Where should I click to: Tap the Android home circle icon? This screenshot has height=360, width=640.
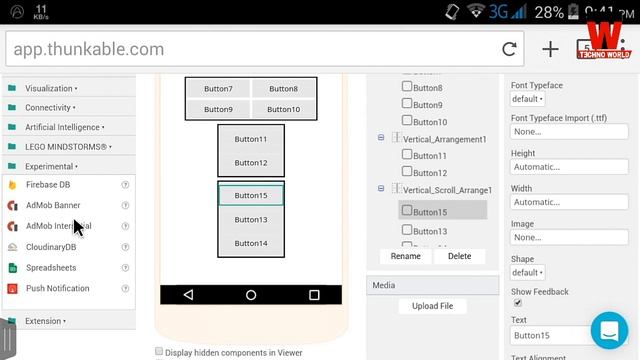251,295
